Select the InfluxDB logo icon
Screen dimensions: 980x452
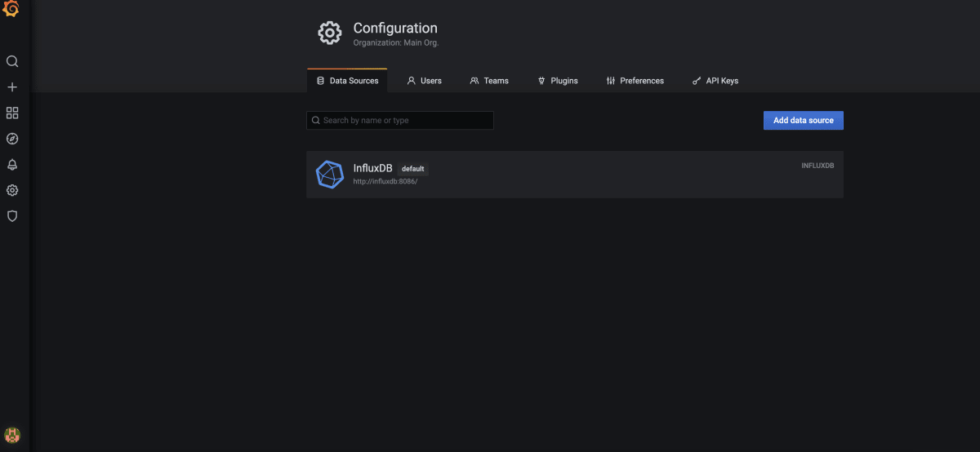pyautogui.click(x=330, y=175)
